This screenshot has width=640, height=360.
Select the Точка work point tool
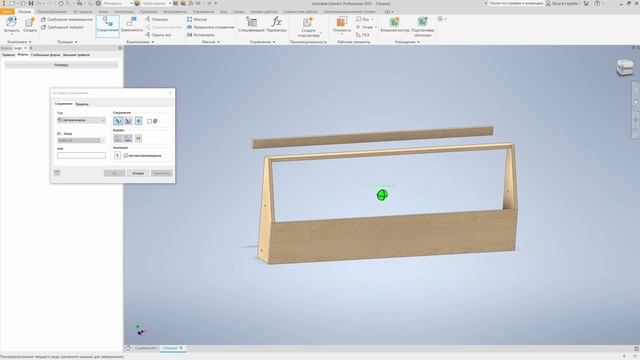364,27
